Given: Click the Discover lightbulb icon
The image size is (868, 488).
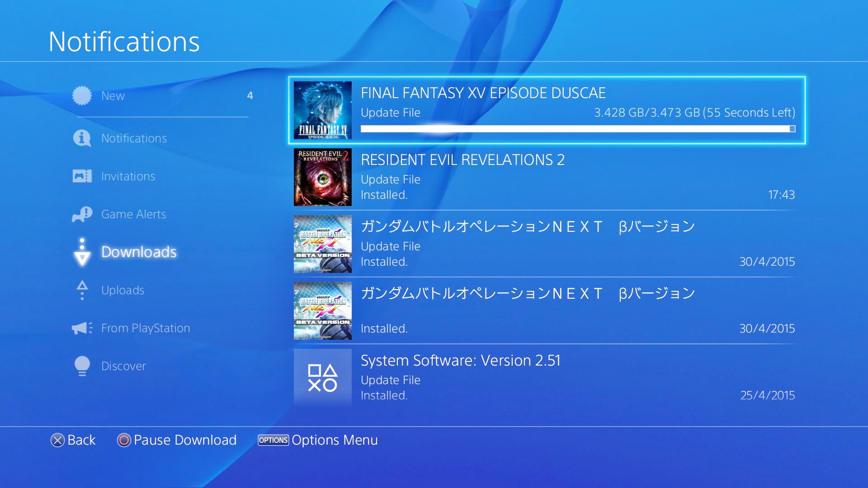Looking at the screenshot, I should 82,366.
